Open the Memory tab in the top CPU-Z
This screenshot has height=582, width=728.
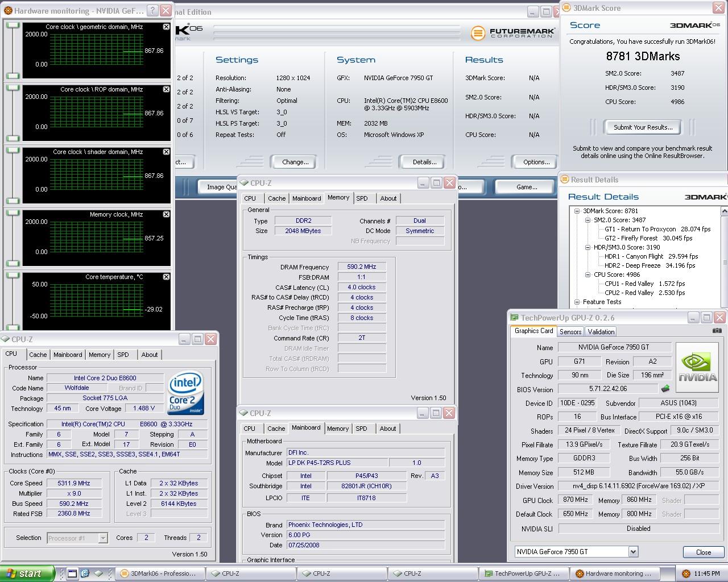click(338, 198)
